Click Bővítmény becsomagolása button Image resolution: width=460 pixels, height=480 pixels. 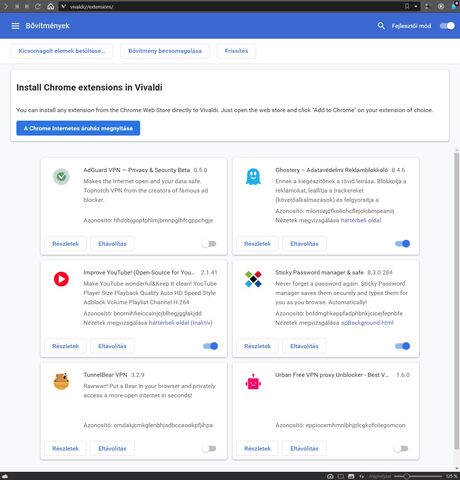[x=165, y=51]
